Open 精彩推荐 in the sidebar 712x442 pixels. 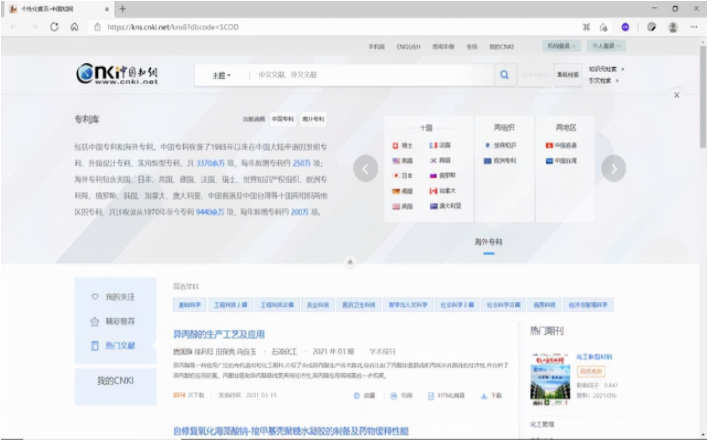tap(118, 321)
